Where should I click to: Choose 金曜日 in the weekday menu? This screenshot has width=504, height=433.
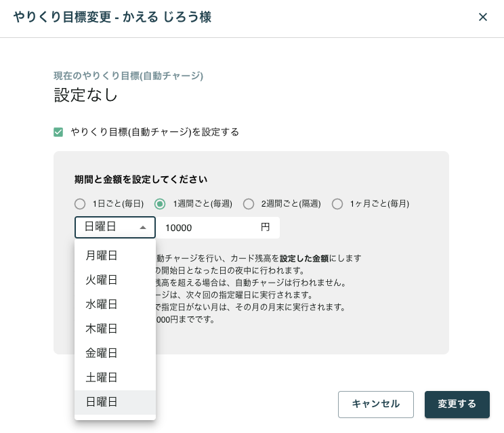click(102, 353)
